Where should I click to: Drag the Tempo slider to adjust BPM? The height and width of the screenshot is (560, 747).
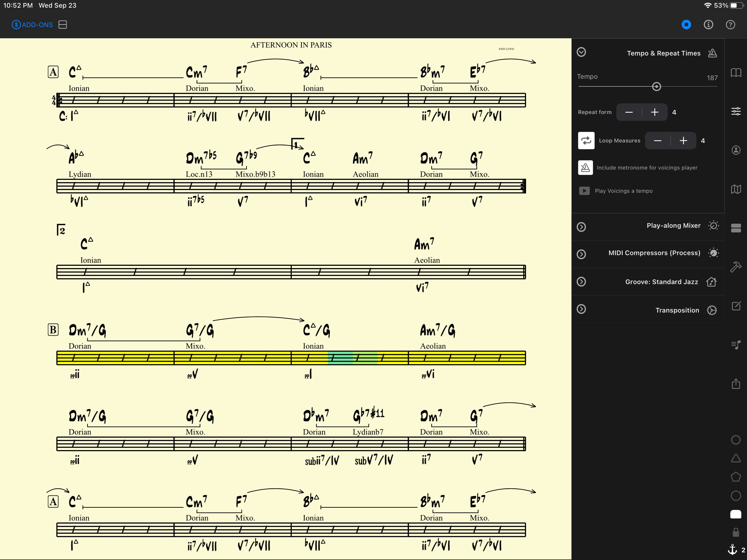pos(655,86)
